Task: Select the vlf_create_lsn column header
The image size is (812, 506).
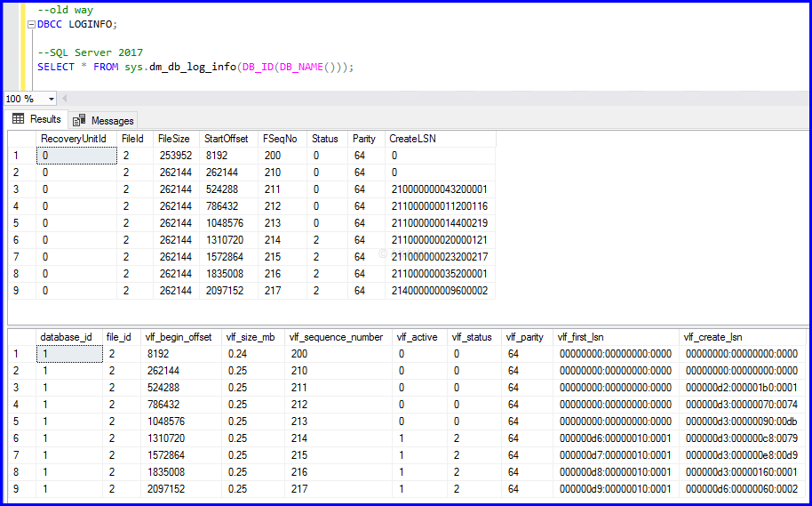Action: click(743, 338)
